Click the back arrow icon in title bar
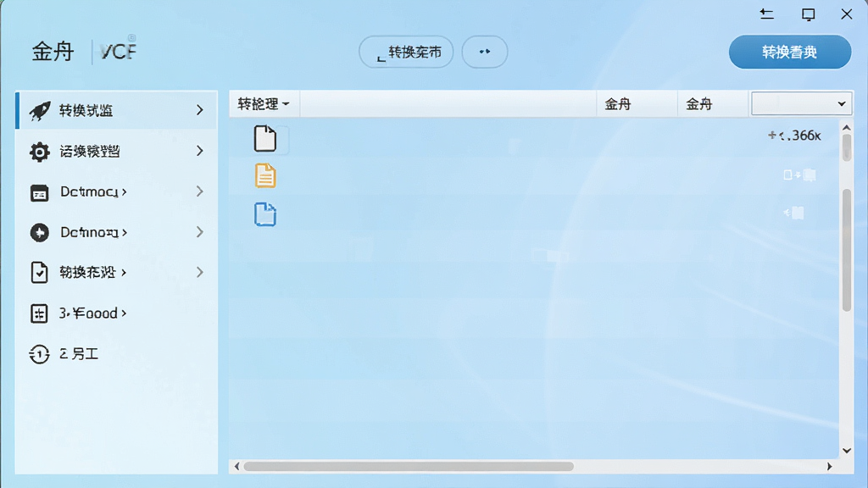The image size is (868, 488). tap(766, 14)
